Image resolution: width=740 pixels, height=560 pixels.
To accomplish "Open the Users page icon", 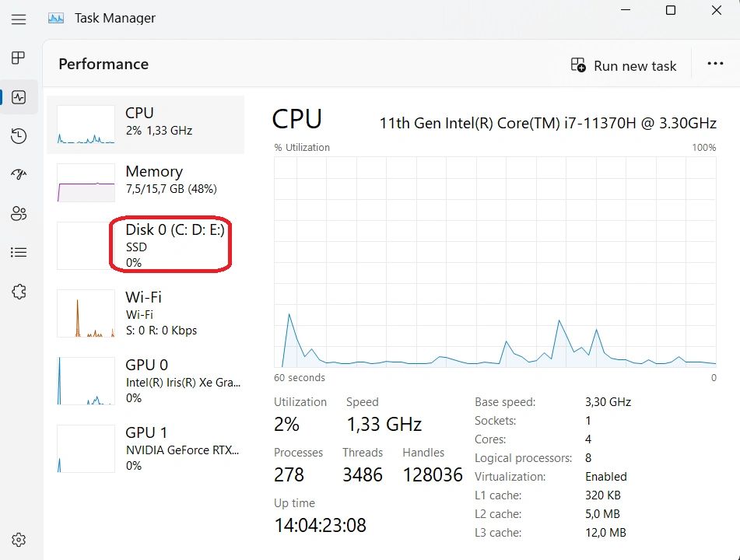I will coord(19,214).
